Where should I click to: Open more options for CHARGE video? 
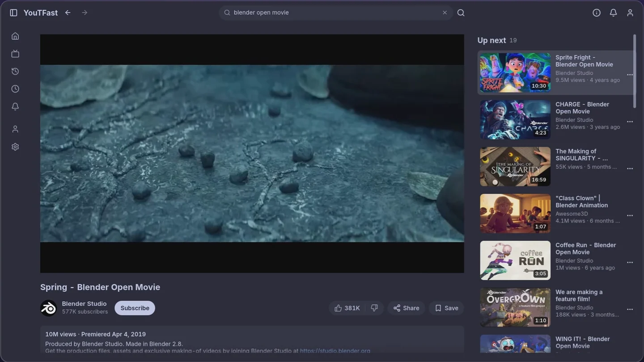[630, 122]
